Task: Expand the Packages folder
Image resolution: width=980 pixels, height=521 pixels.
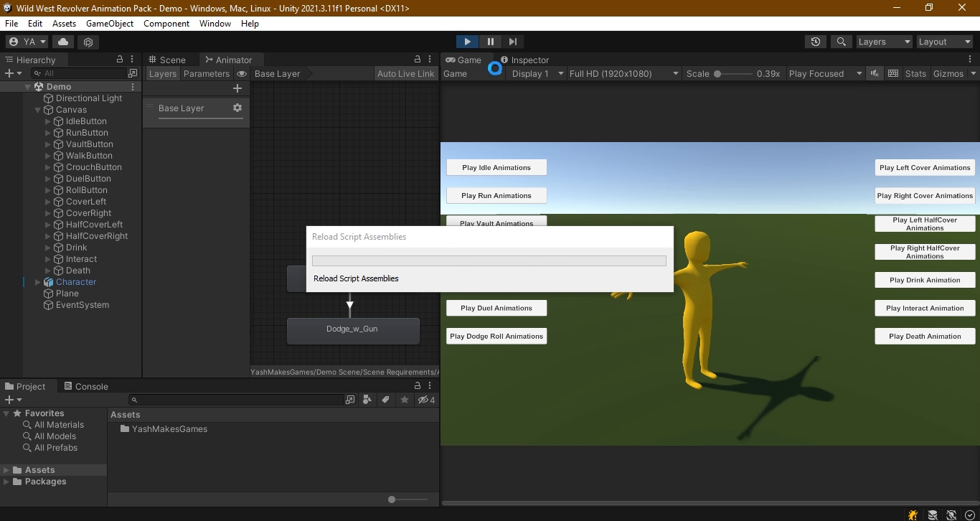Action: tap(6, 482)
